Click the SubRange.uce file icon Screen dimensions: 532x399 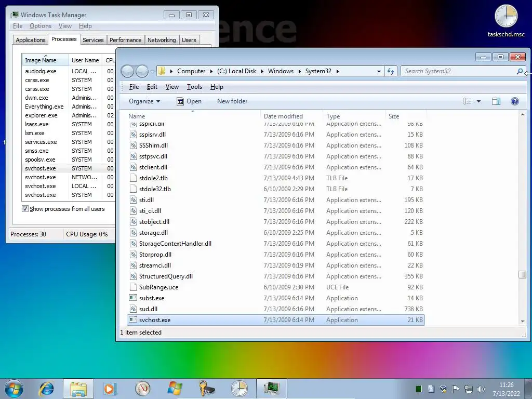point(133,287)
